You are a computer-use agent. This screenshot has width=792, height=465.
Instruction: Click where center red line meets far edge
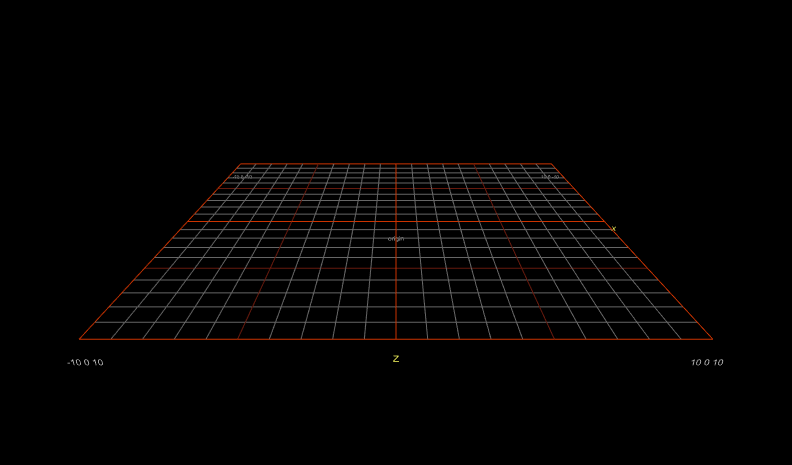point(396,164)
